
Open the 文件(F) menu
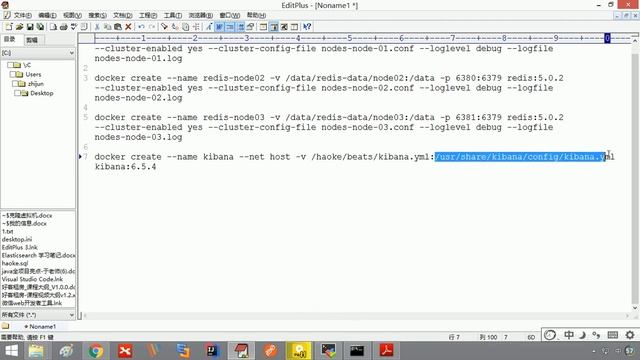[22, 15]
